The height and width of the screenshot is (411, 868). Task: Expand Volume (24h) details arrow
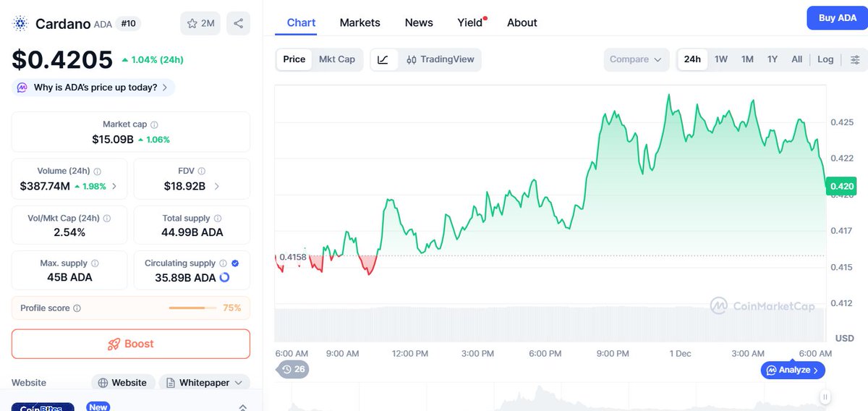coord(114,187)
